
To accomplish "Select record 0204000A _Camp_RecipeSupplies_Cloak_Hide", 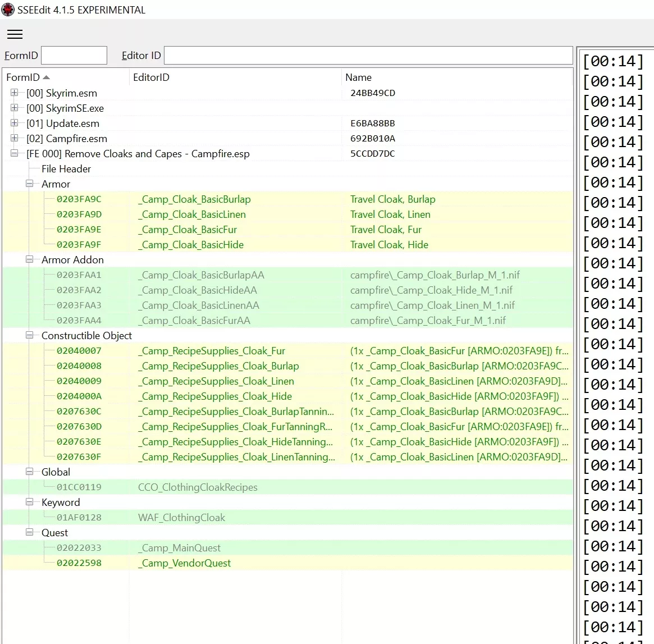I will [288, 396].
